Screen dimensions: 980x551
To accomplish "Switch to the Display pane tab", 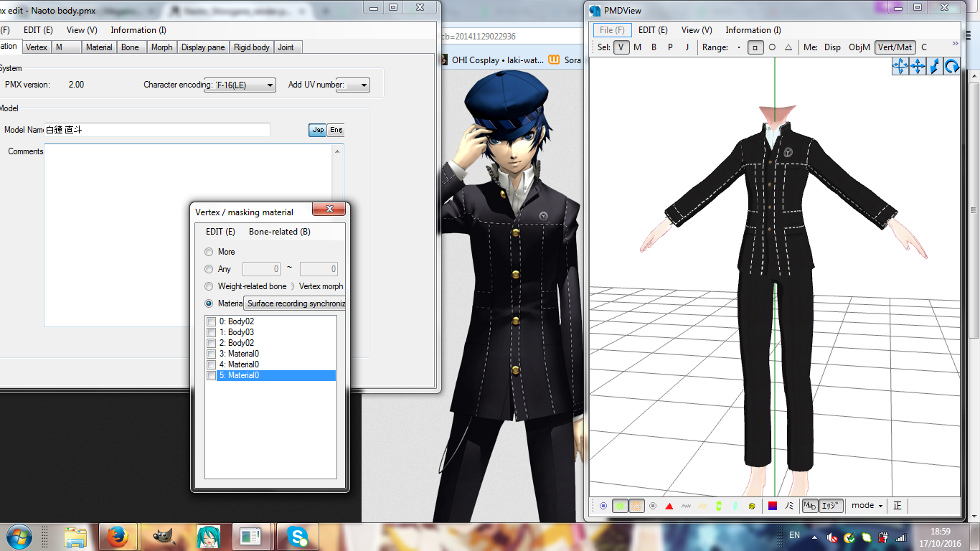I will point(203,47).
